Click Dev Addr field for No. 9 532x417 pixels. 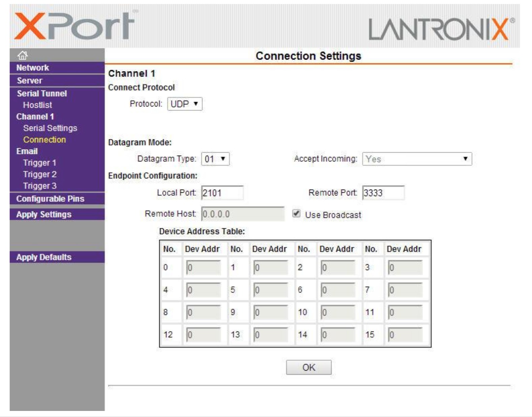[271, 313]
